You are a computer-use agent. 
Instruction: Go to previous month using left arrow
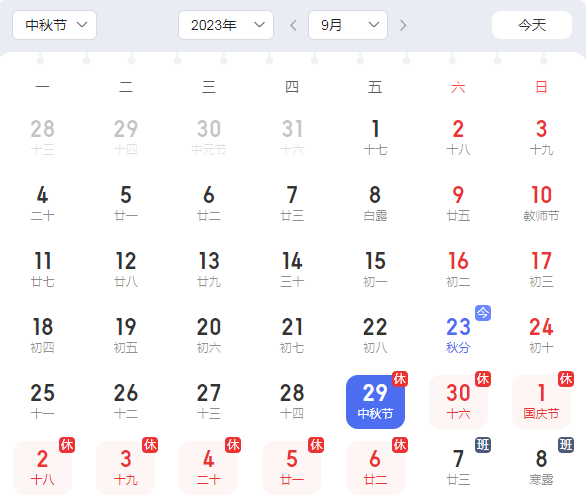(293, 25)
